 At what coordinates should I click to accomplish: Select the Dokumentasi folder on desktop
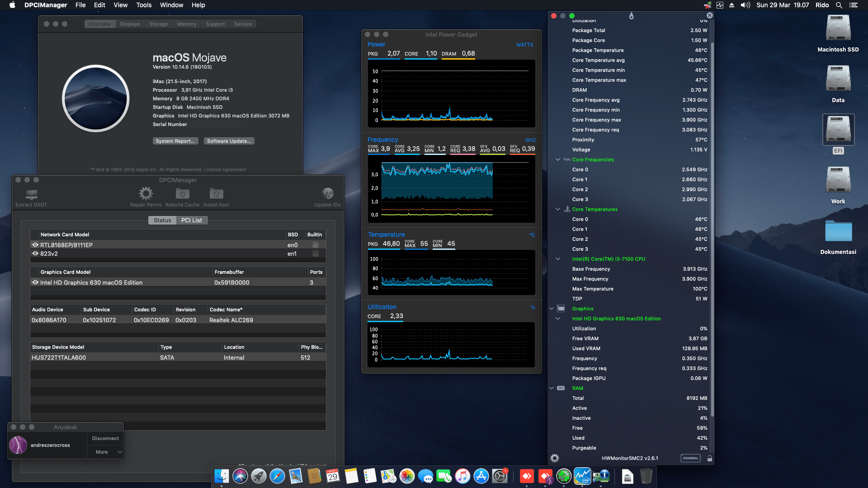[838, 238]
